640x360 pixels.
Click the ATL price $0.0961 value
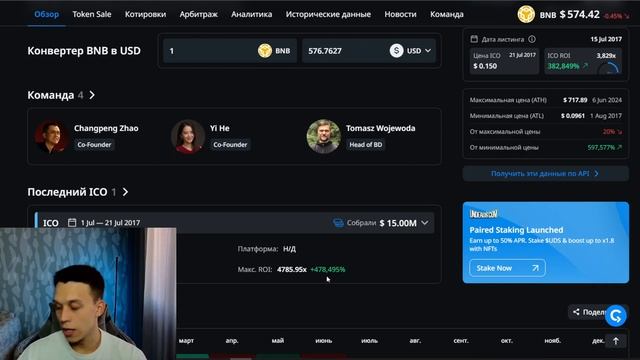coord(573,116)
